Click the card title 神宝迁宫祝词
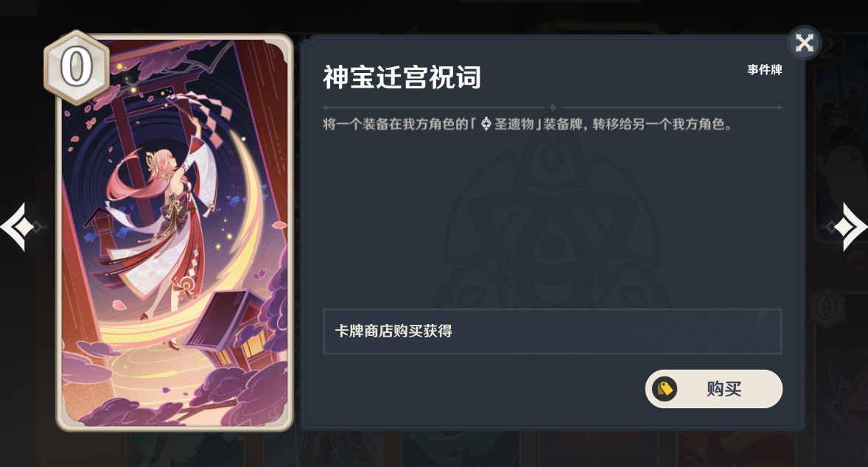The image size is (868, 467). click(x=402, y=77)
